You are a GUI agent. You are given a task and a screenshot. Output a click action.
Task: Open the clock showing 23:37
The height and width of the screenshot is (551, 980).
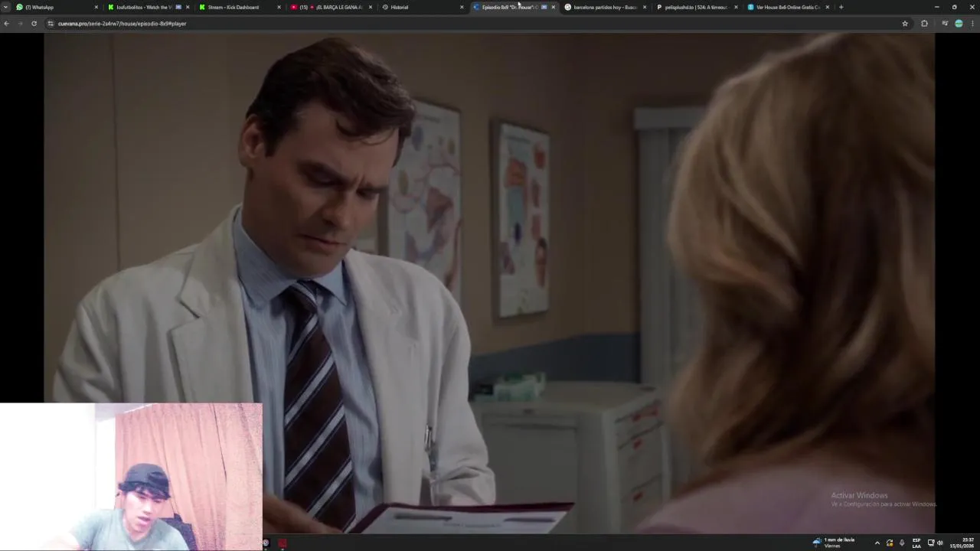[x=963, y=543]
